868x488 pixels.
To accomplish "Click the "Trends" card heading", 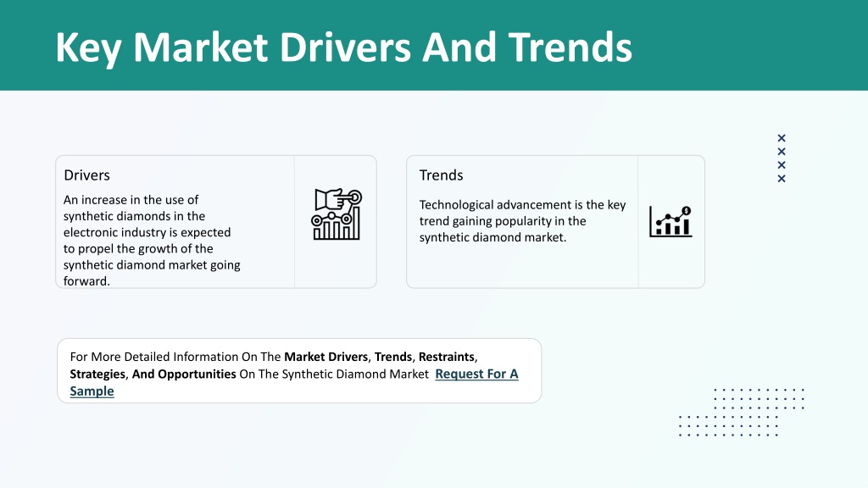I will 441,175.
